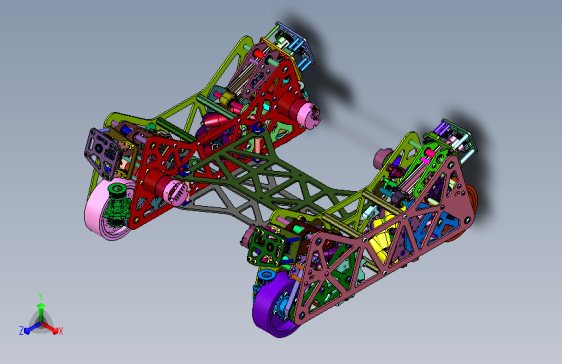Click the blue Z axis arrow on triad
Image resolution: width=562 pixels, height=364 pixels.
tap(32, 328)
